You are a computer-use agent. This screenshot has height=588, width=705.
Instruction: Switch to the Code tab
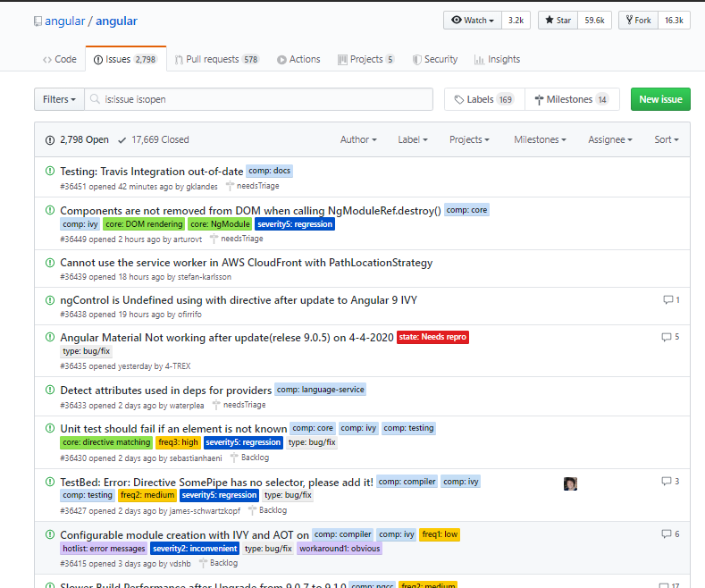tap(59, 59)
